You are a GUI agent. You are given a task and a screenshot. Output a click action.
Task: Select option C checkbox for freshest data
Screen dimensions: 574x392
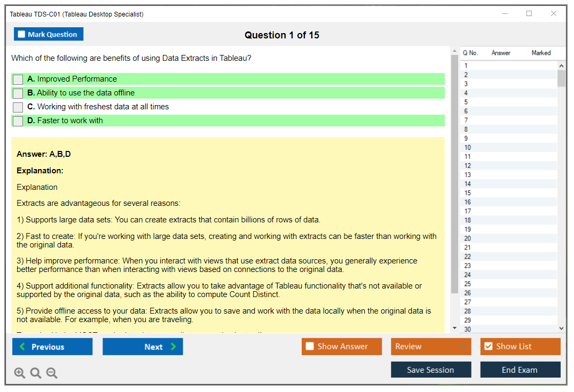point(18,107)
